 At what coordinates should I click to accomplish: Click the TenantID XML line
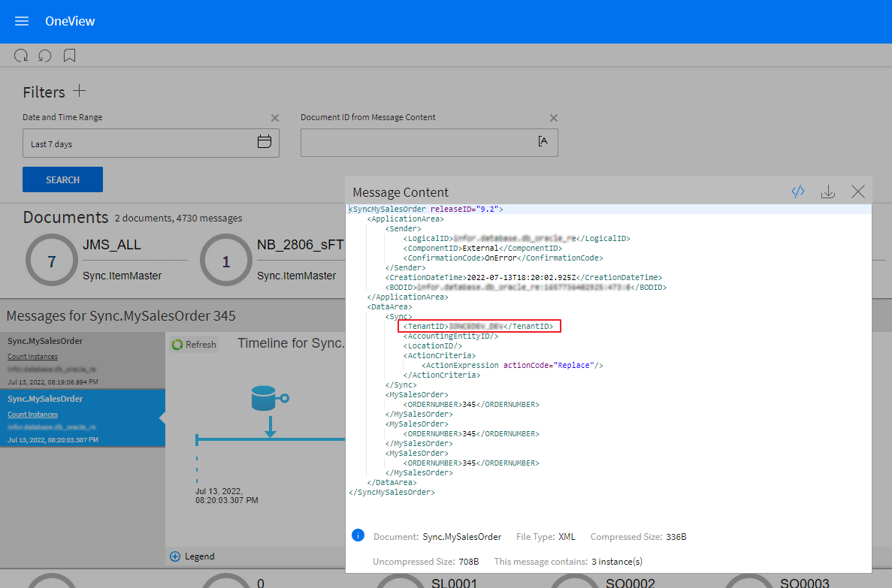pyautogui.click(x=479, y=326)
